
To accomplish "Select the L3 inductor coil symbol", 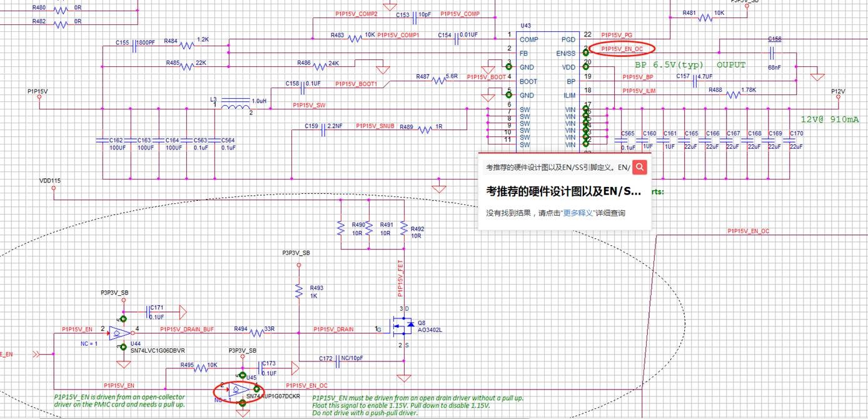I will (x=235, y=104).
